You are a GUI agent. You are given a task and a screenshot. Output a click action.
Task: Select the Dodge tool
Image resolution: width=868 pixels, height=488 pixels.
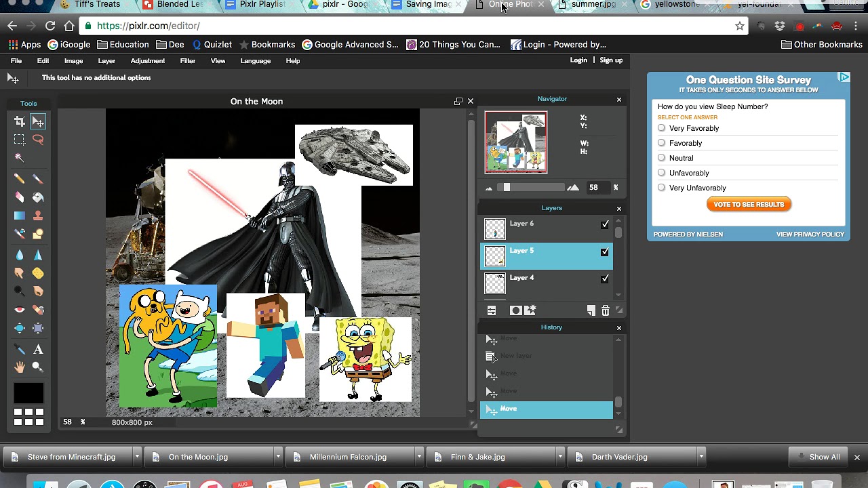point(20,291)
